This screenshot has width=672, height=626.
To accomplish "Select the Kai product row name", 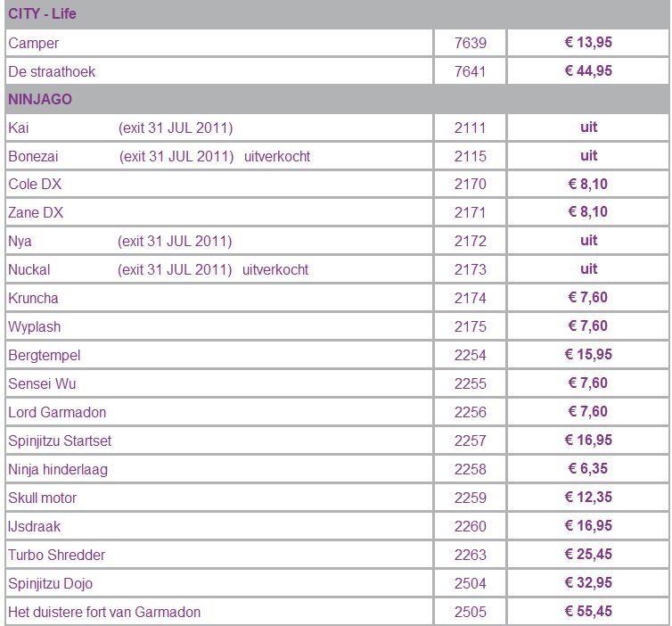I will point(19,128).
